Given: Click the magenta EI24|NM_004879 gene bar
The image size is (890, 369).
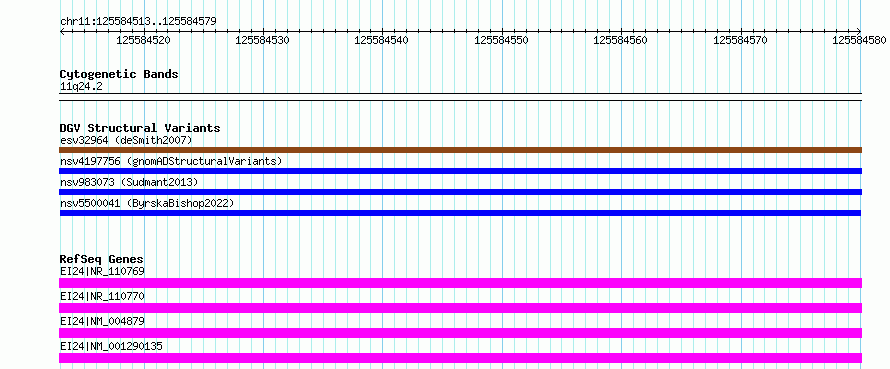Looking at the screenshot, I should coord(460,333).
